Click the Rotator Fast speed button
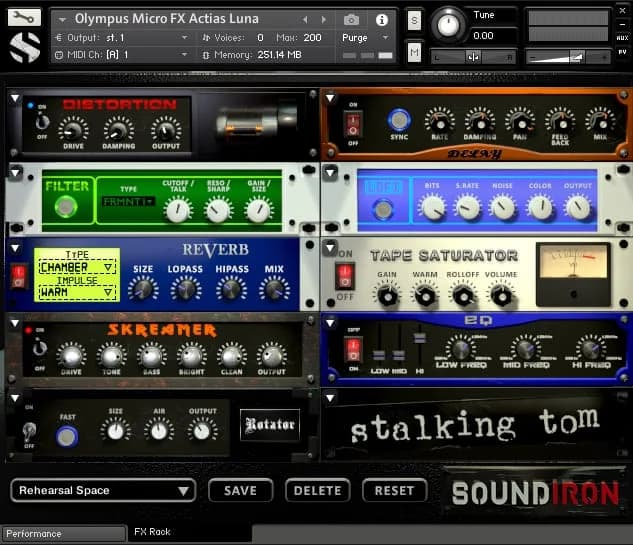Screen dimensions: 633x545 (x=67, y=436)
